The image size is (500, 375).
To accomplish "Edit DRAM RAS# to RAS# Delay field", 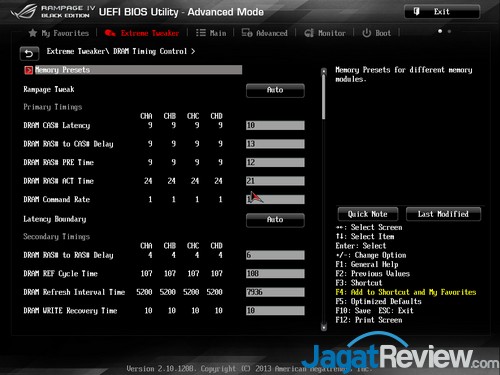I will click(275, 255).
